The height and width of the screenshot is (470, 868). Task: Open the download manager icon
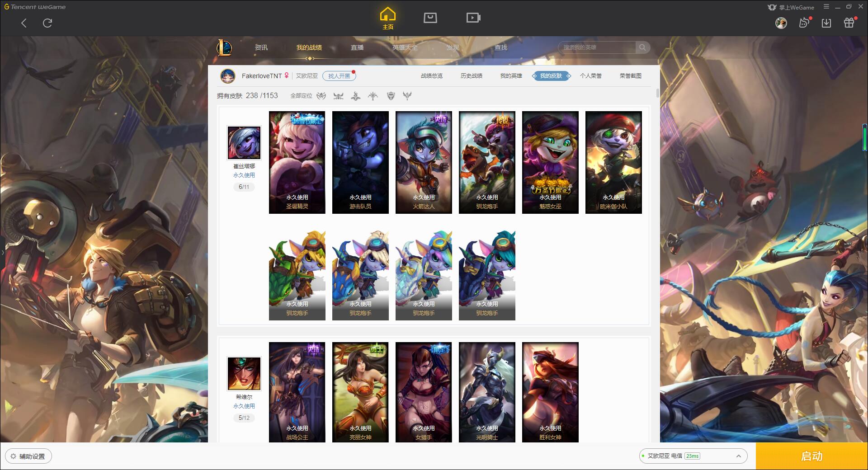(x=826, y=23)
